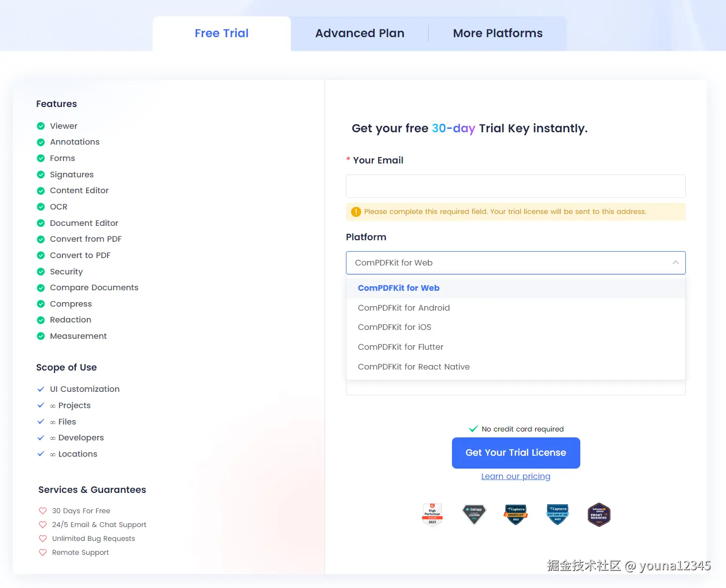Choose ComPDFKit for React Native platform
This screenshot has height=588, width=726.
pyautogui.click(x=414, y=367)
